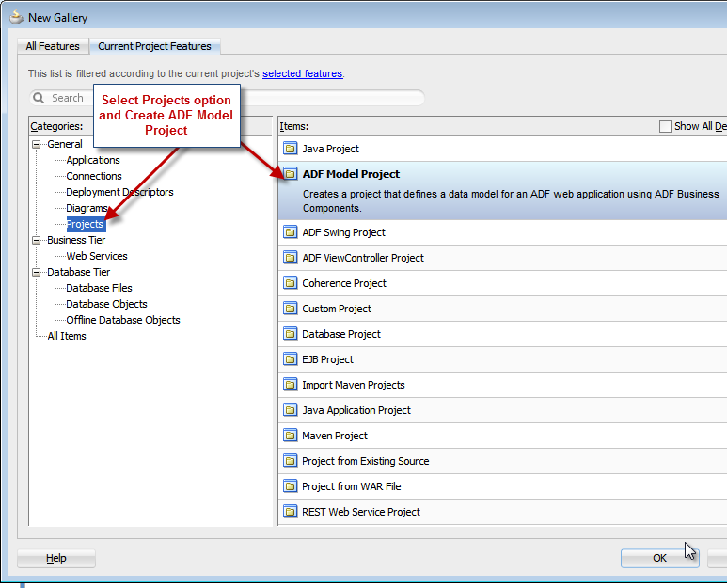Open the selected features link

[302, 73]
